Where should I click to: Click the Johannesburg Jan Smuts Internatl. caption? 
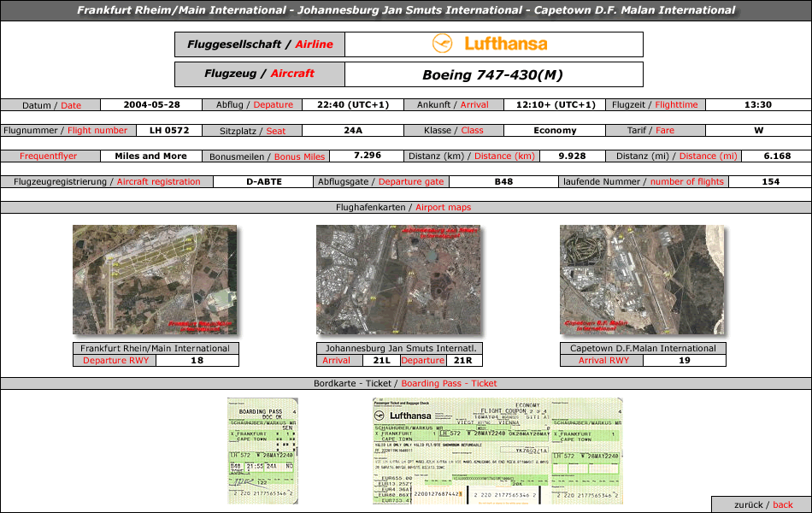click(x=400, y=348)
